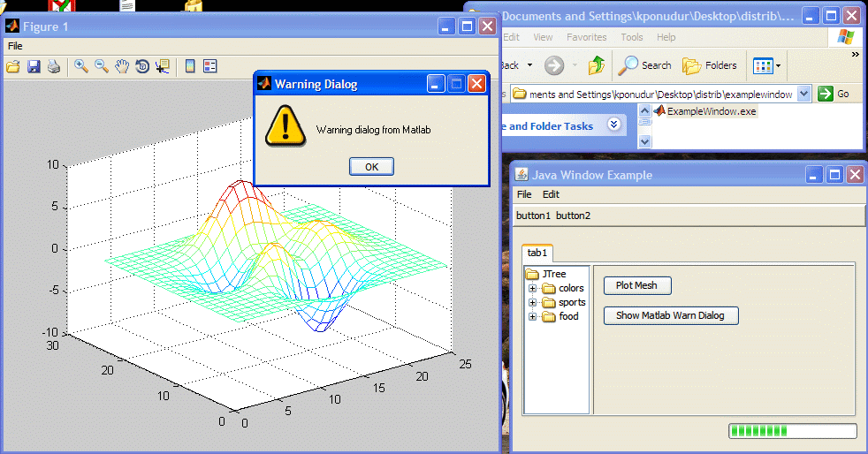
Task: Insert a colorbar with the toolbar icon
Action: pos(190,66)
